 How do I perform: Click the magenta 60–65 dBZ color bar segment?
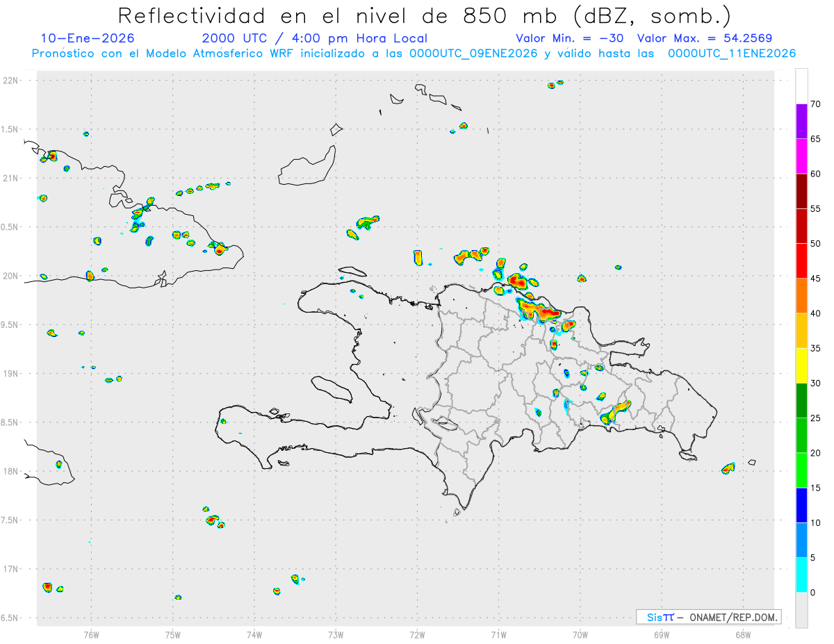[x=801, y=156]
